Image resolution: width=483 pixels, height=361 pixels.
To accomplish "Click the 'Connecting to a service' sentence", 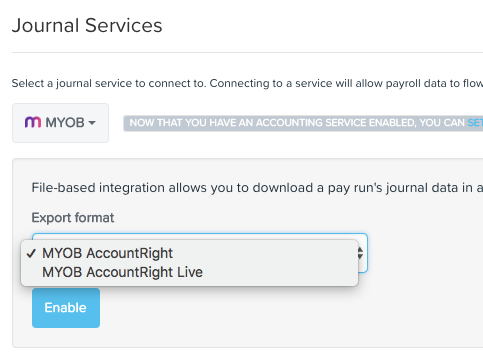I will (346, 83).
